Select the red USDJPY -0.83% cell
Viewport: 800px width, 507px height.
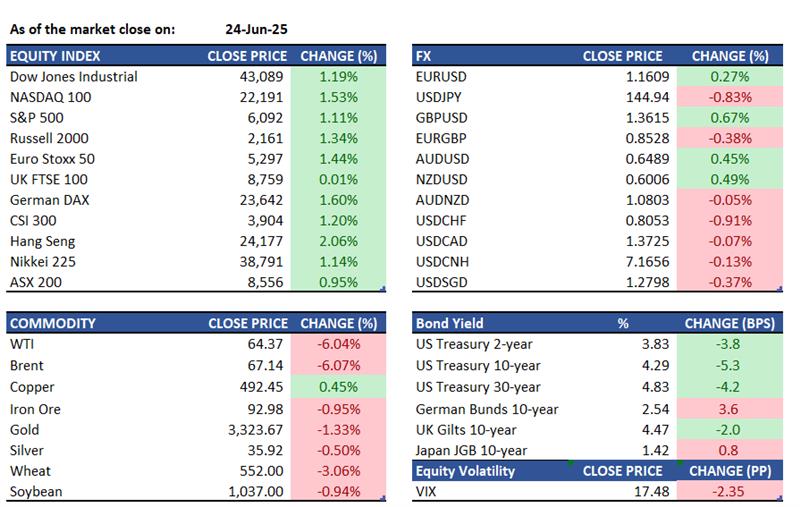[730, 97]
